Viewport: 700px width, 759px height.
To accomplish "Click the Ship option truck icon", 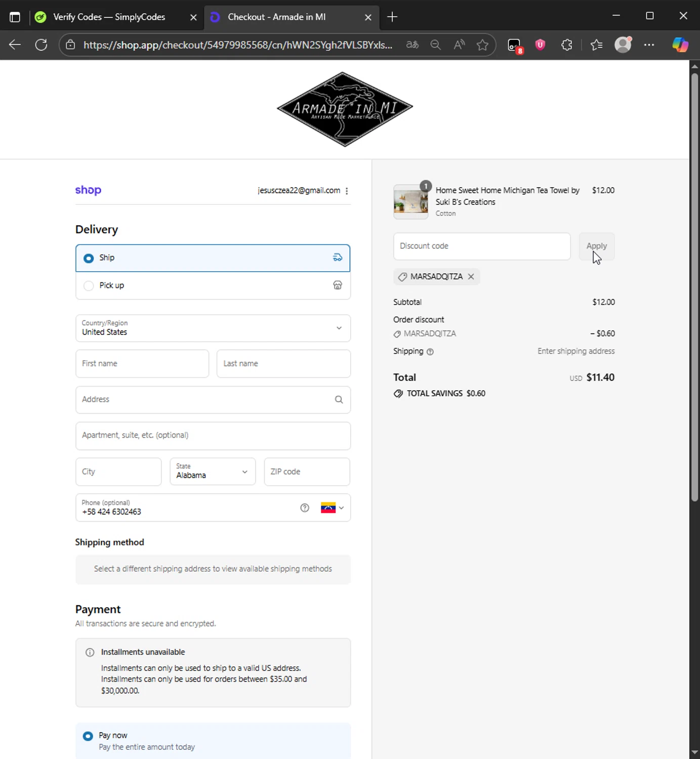I will click(338, 258).
